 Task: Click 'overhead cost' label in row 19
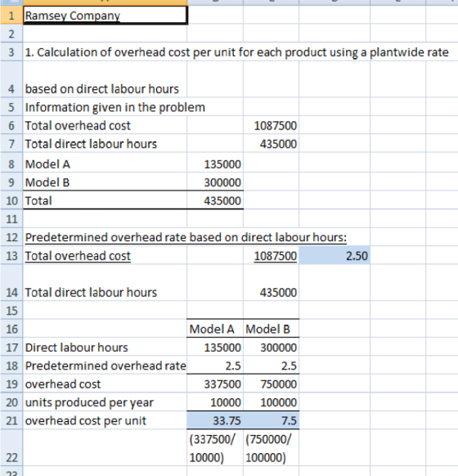tap(63, 384)
